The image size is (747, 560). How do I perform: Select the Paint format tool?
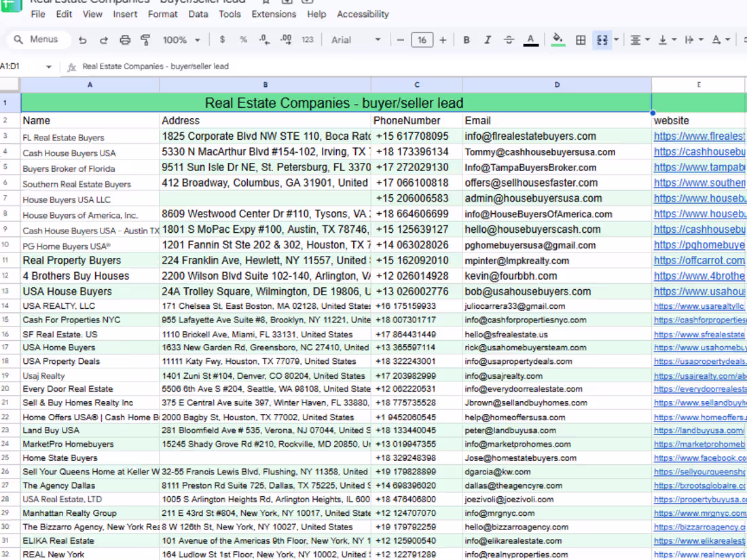click(145, 41)
